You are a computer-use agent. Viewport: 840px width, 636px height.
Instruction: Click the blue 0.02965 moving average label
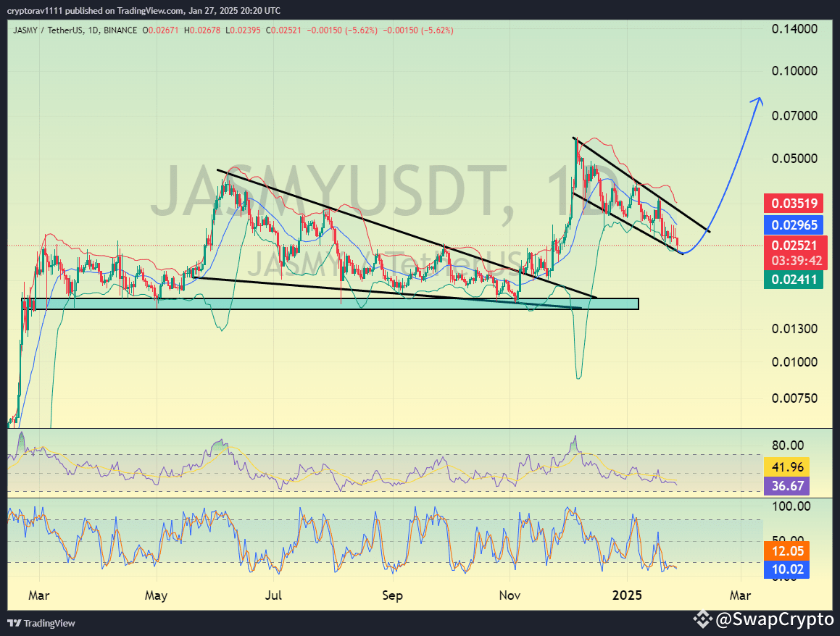tap(794, 226)
